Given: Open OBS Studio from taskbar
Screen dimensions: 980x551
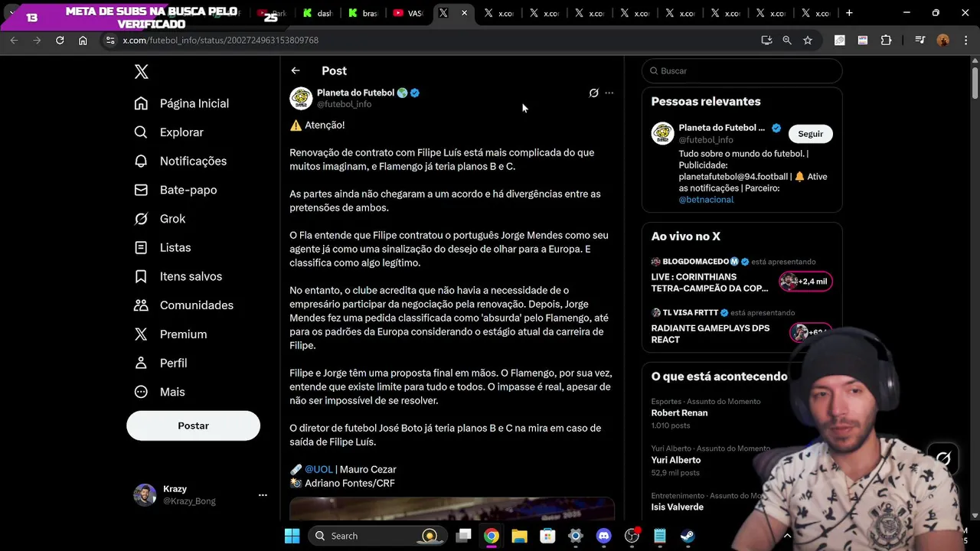Looking at the screenshot, I should [x=632, y=536].
